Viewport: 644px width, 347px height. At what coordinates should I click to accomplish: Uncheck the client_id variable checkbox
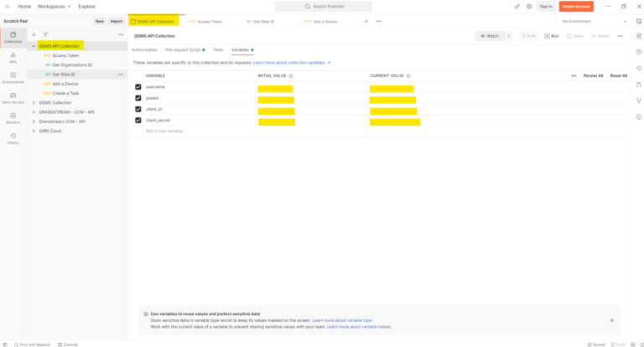click(138, 109)
